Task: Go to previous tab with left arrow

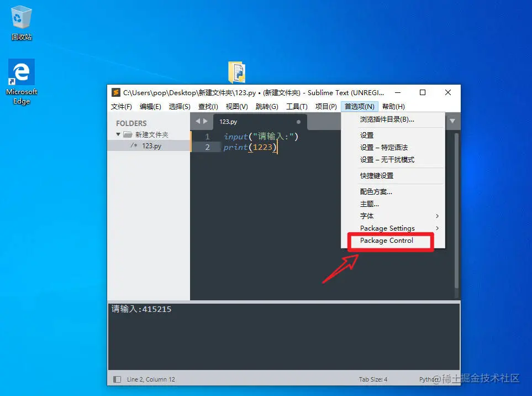Action: point(198,121)
